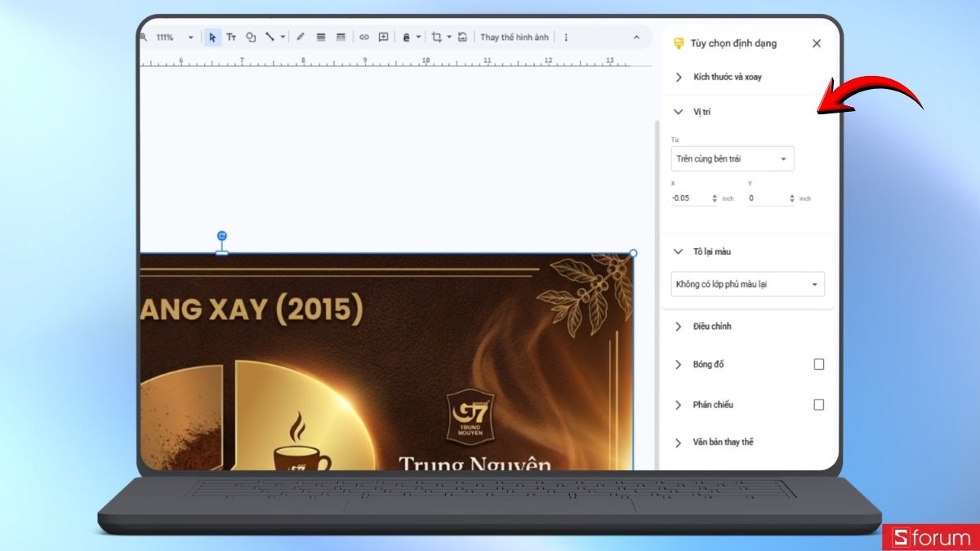Screen dimensions: 980x551
Task: Open the border dash style icon
Action: point(340,37)
